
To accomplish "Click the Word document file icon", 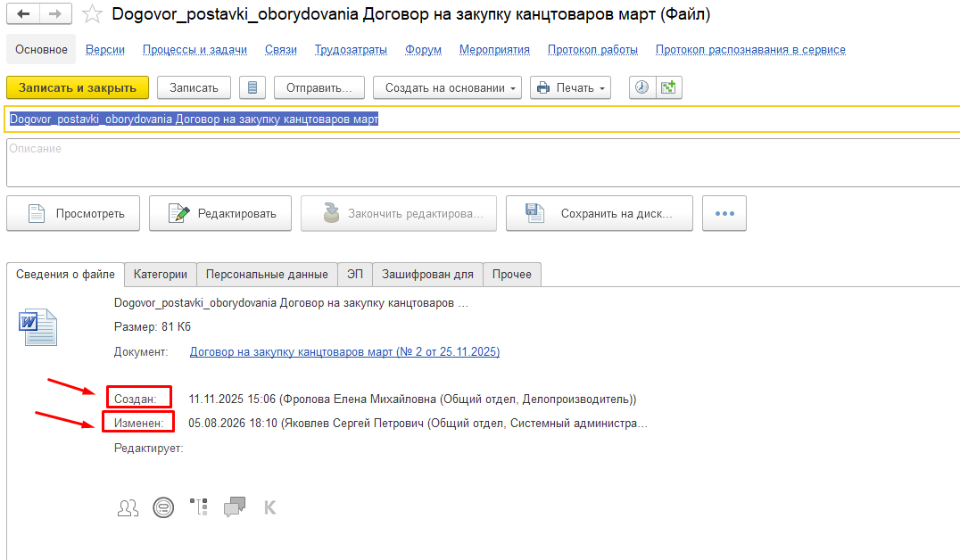I will [x=38, y=328].
